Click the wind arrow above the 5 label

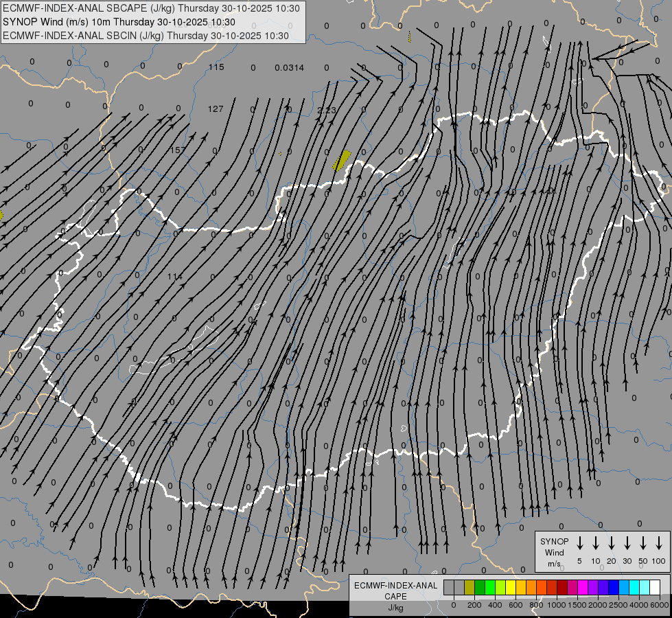(579, 543)
